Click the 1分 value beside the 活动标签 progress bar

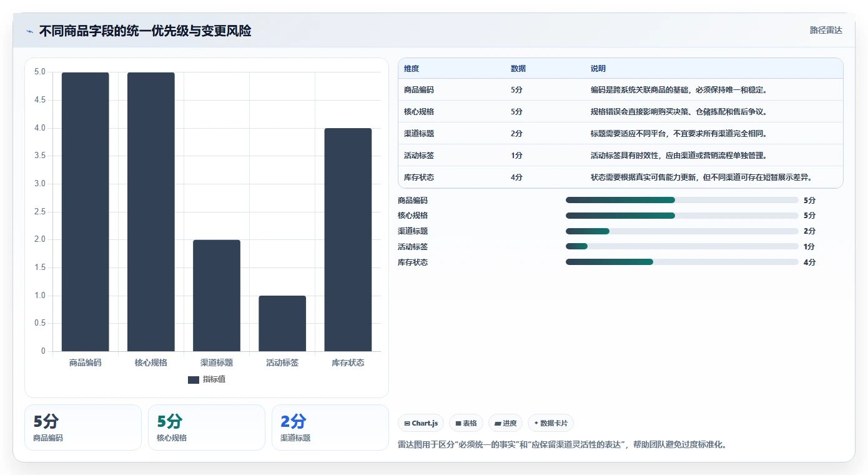809,247
